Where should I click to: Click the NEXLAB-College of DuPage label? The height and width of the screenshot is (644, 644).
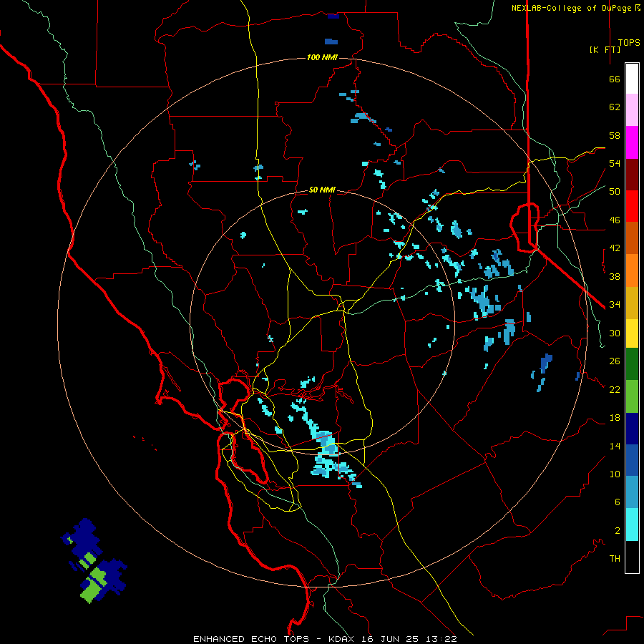(572, 8)
